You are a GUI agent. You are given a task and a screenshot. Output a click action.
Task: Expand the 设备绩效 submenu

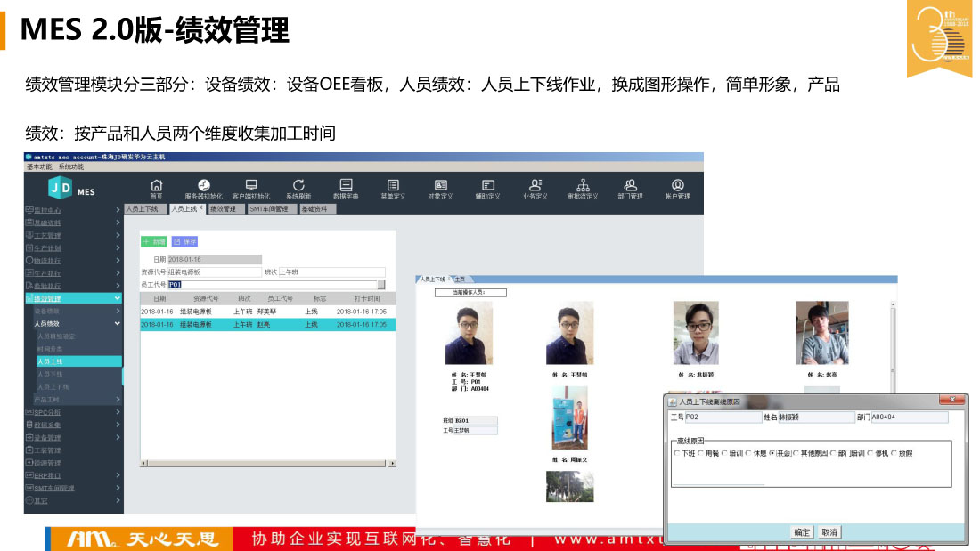click(117, 312)
